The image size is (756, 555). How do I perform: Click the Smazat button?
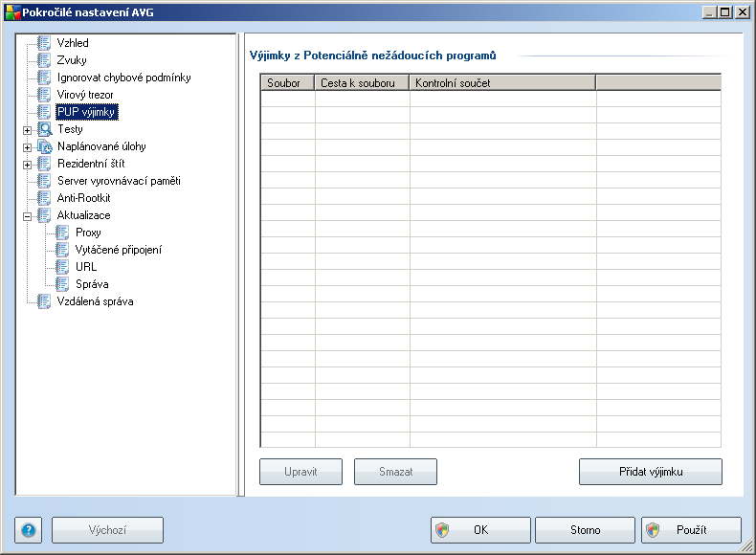coord(396,472)
